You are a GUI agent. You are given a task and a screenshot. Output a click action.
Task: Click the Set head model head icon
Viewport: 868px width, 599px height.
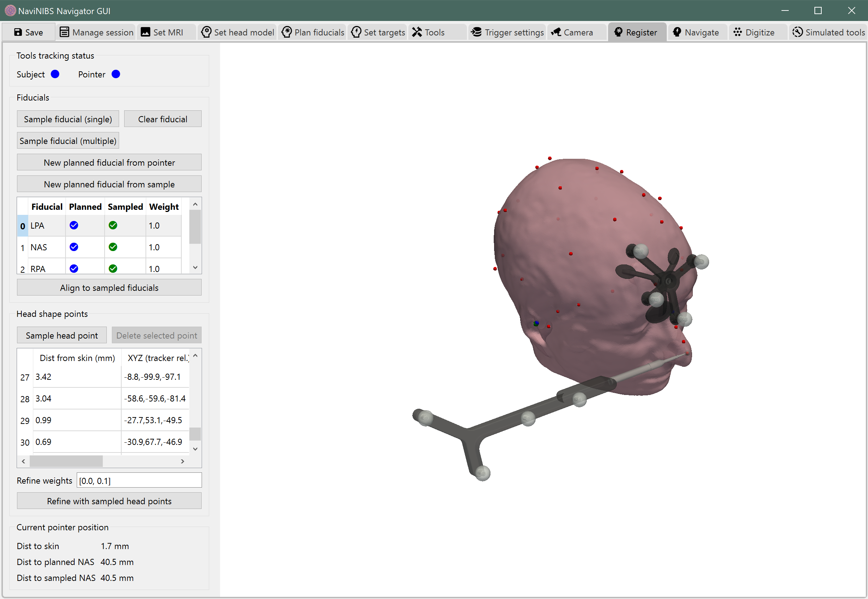point(206,32)
